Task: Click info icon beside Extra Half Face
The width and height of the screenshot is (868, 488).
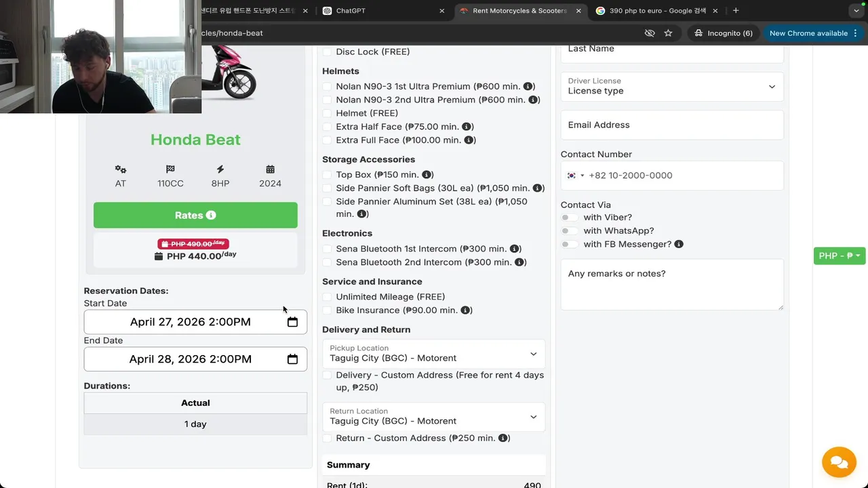Action: coord(467,127)
